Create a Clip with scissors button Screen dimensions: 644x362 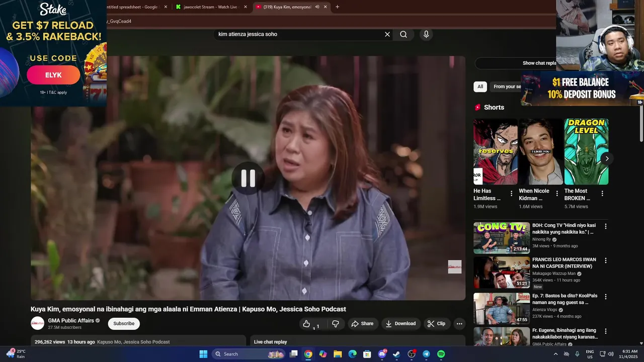coord(437,324)
